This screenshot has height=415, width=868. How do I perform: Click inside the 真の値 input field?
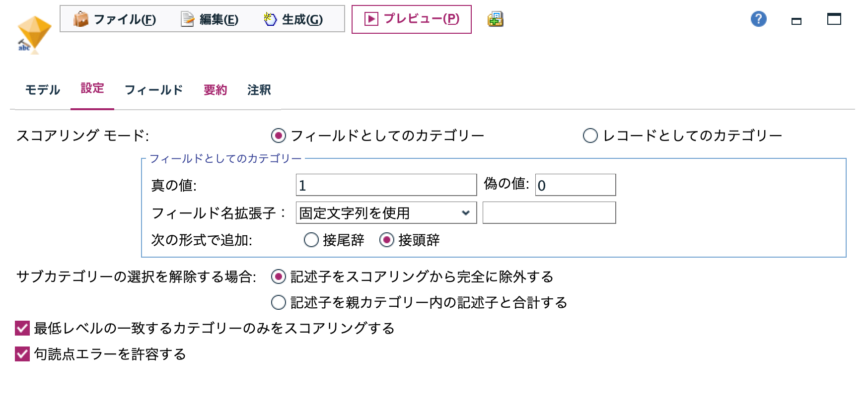(x=386, y=185)
